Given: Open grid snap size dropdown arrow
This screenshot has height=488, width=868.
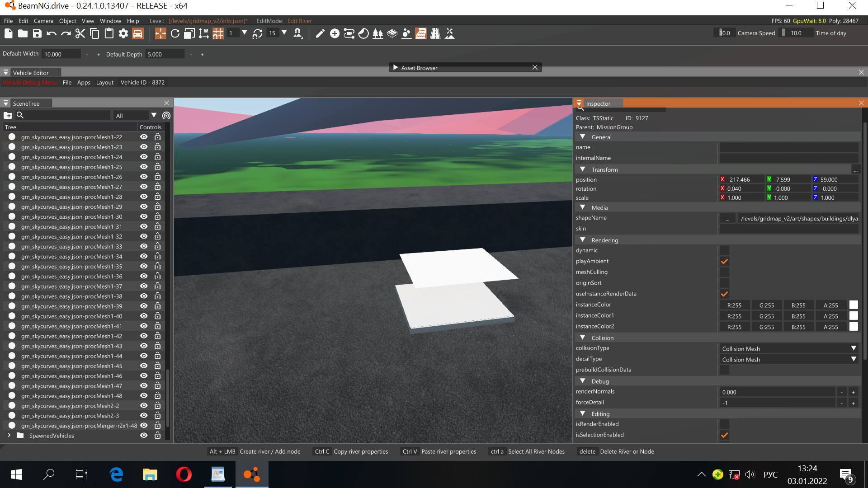Looking at the screenshot, I should pos(245,33).
